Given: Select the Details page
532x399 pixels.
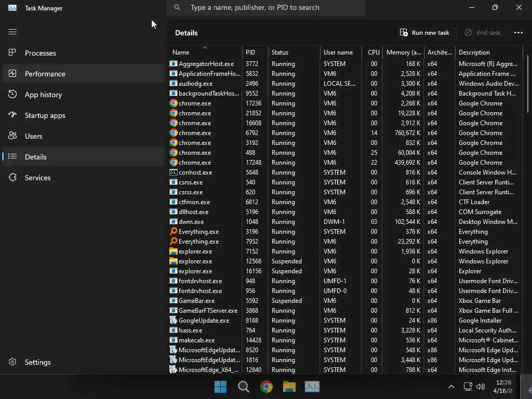Looking at the screenshot, I should pyautogui.click(x=83, y=156).
